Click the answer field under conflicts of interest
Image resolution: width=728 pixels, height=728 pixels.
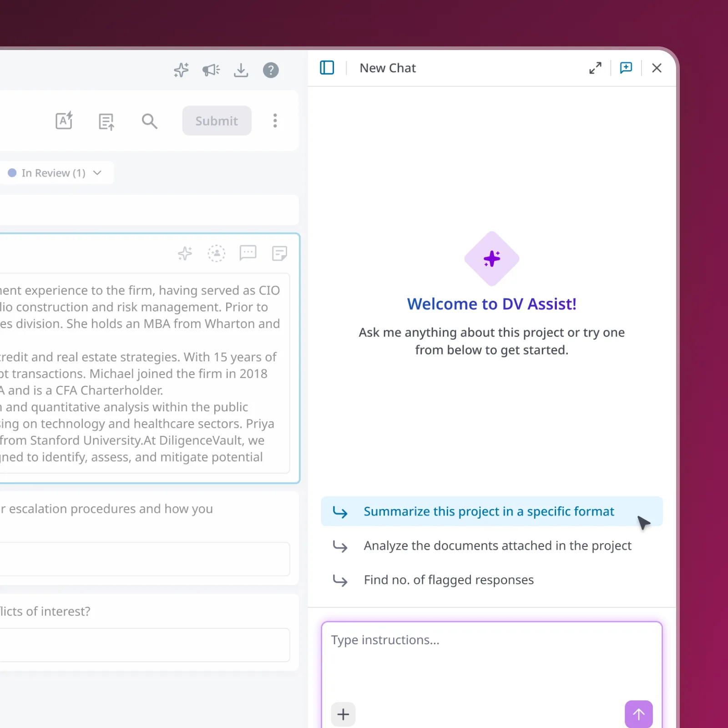click(x=145, y=645)
